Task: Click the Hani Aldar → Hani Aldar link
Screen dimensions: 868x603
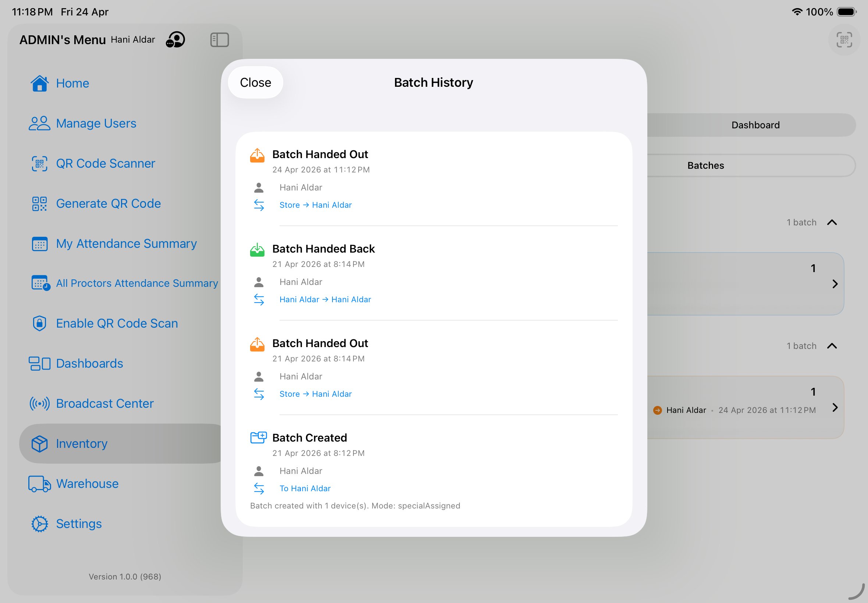Action: point(325,300)
